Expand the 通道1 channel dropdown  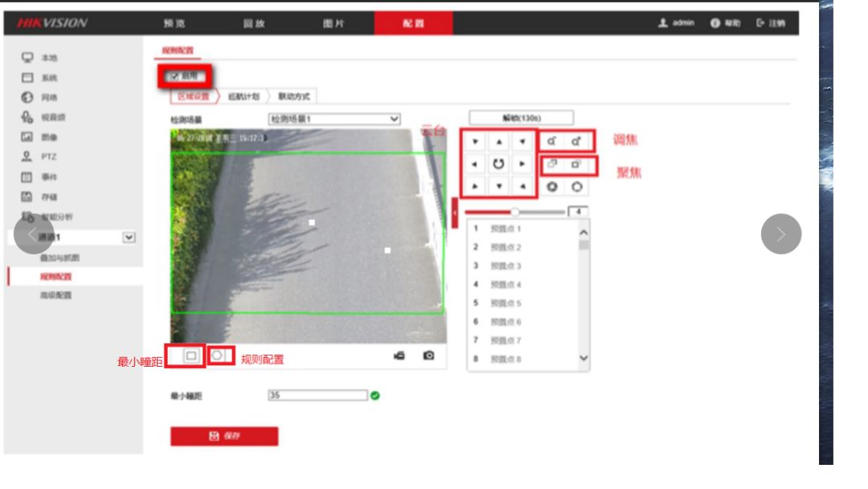(x=128, y=237)
